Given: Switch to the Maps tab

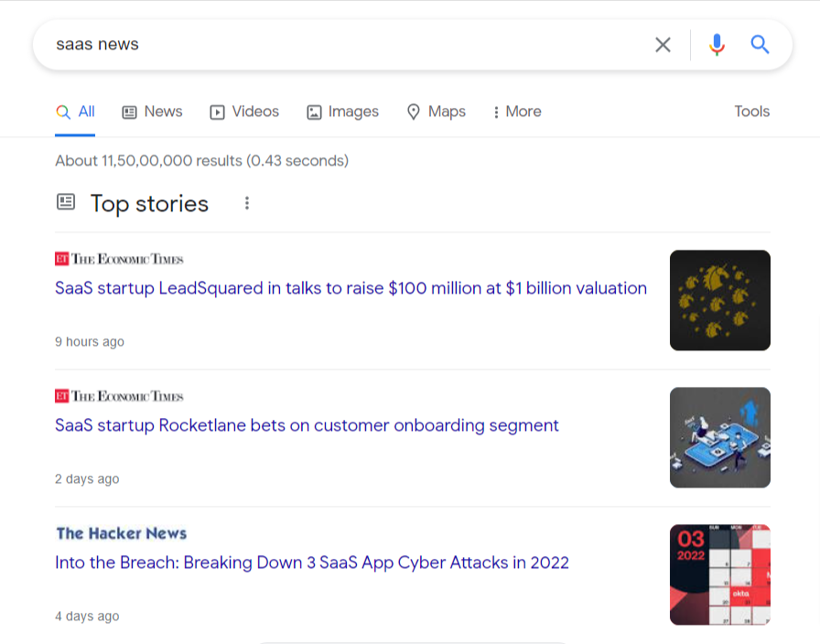Looking at the screenshot, I should [436, 112].
